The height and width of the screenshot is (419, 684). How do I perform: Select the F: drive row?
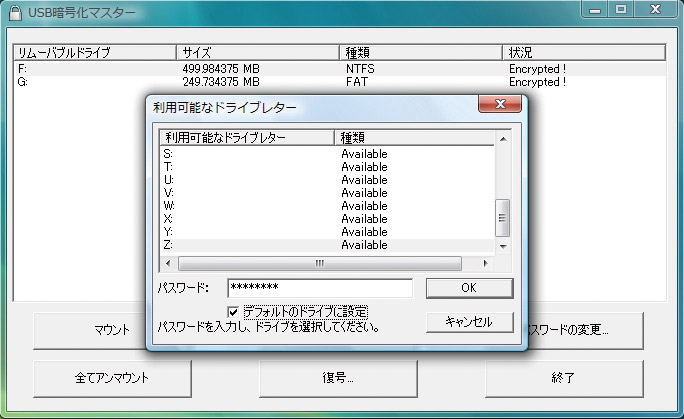click(x=340, y=69)
